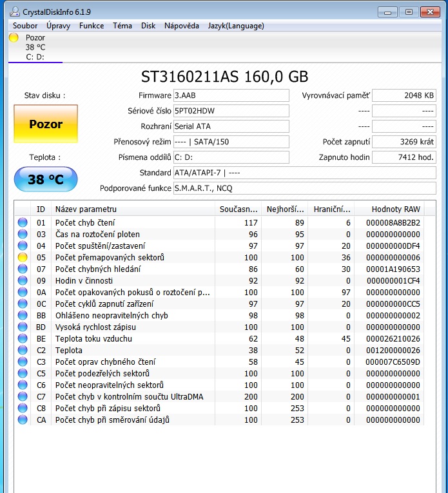Image resolution: width=448 pixels, height=493 pixels.
Task: Click RAW value 001200000026
Action: coord(393,351)
